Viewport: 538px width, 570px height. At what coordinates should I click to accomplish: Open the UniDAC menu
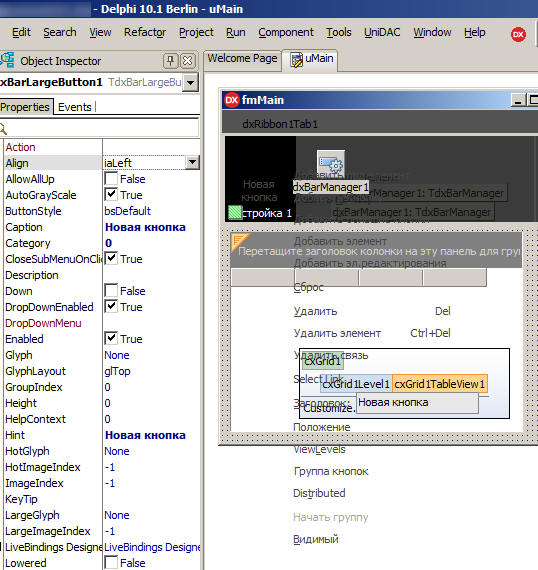click(382, 32)
